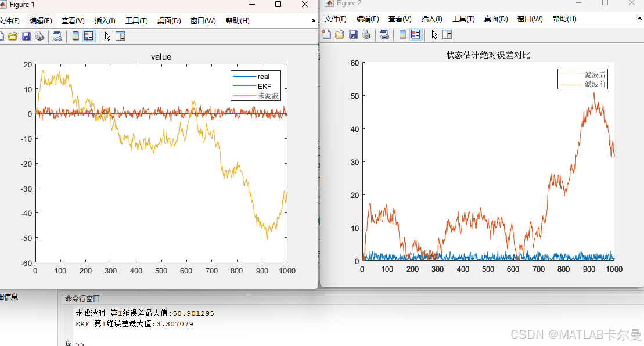Link plot icon in Figure 1 toolbar
Screen dimensions: 644x346
pyautogui.click(x=57, y=36)
